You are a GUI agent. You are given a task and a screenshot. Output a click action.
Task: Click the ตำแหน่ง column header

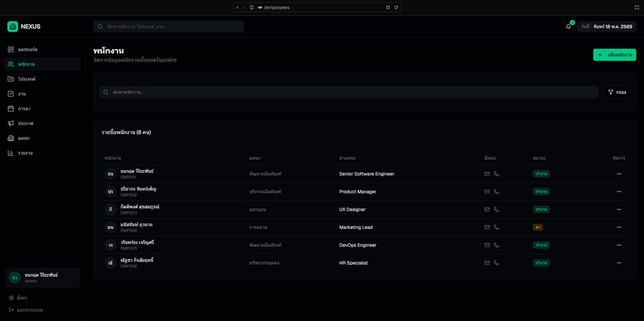click(x=347, y=158)
